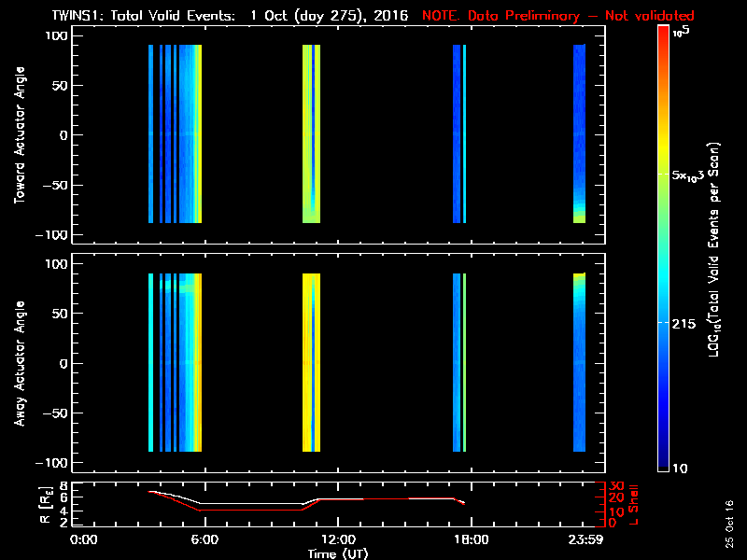Image resolution: width=747 pixels, height=560 pixels.
Task: Click the 5x10^3 colorbar tick label
Action: click(690, 175)
